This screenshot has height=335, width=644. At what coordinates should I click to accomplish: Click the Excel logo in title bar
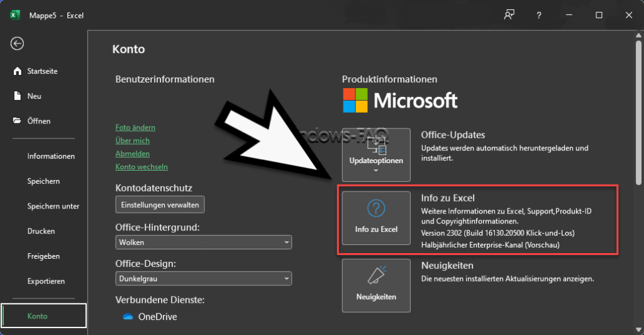point(15,15)
